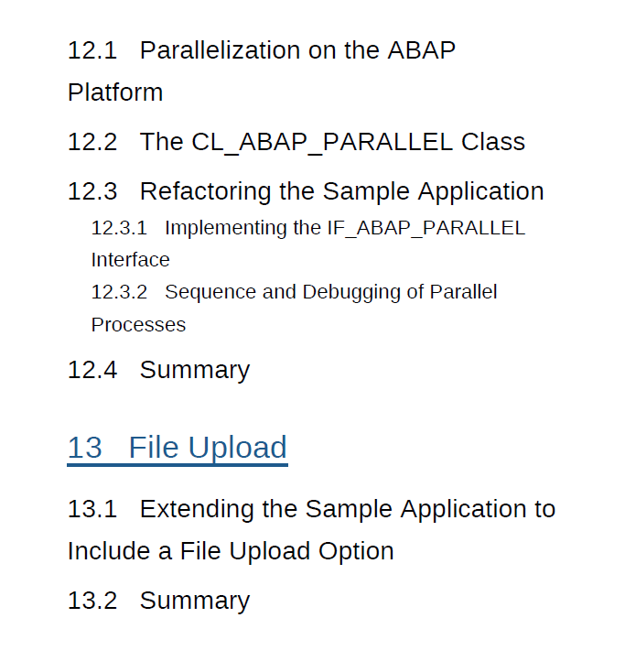Open Implementing the IF_ABAP_PARALLEL Interface subsection

[344, 228]
